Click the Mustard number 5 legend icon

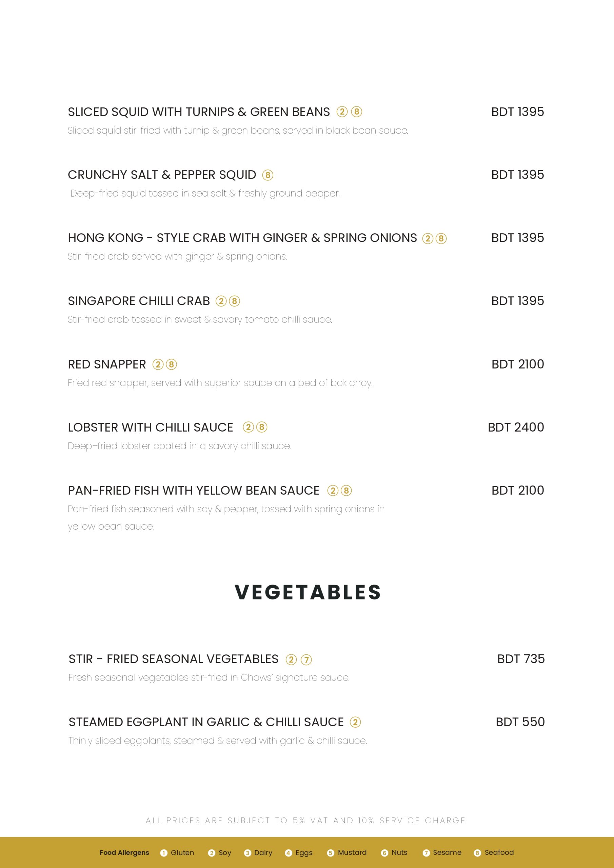pyautogui.click(x=331, y=853)
